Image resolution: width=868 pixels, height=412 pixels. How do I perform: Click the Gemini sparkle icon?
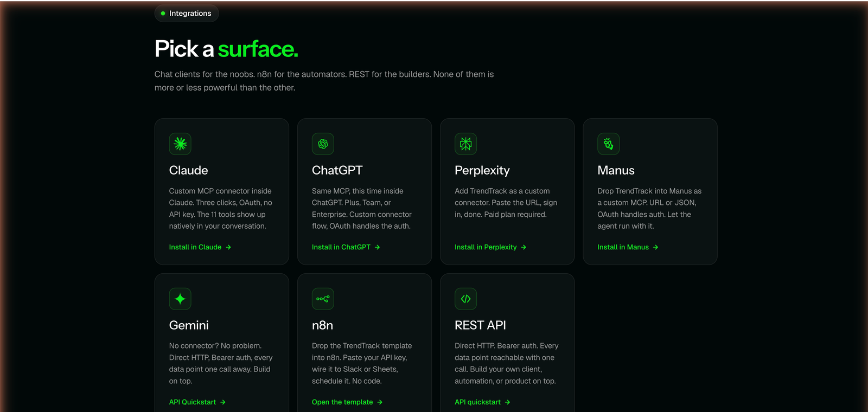pos(180,299)
